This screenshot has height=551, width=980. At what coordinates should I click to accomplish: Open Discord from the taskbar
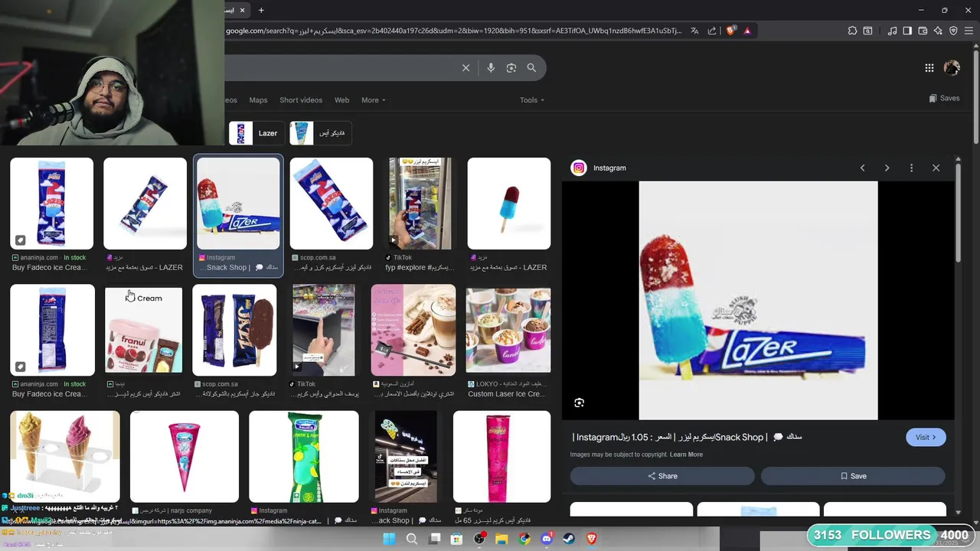point(547,539)
